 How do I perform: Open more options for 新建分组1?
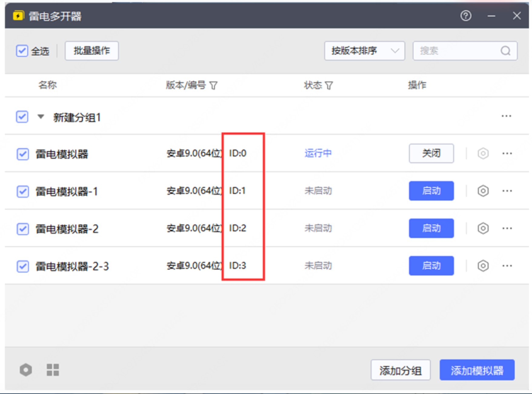[506, 116]
